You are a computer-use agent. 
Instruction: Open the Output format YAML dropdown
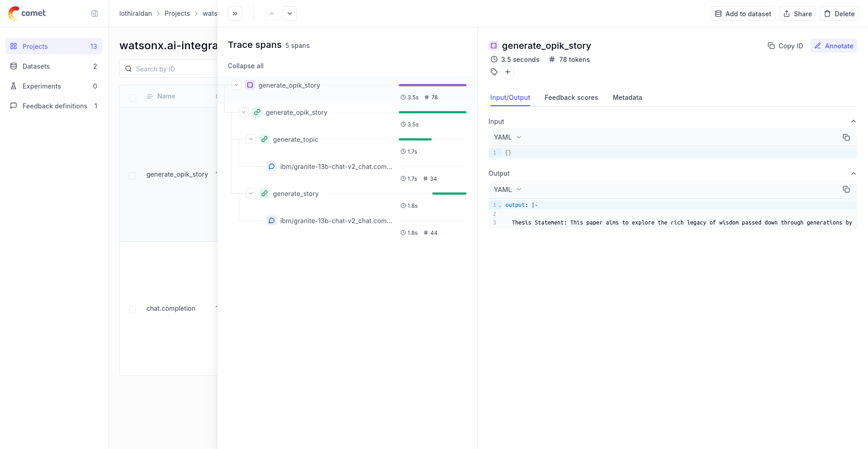(x=507, y=190)
